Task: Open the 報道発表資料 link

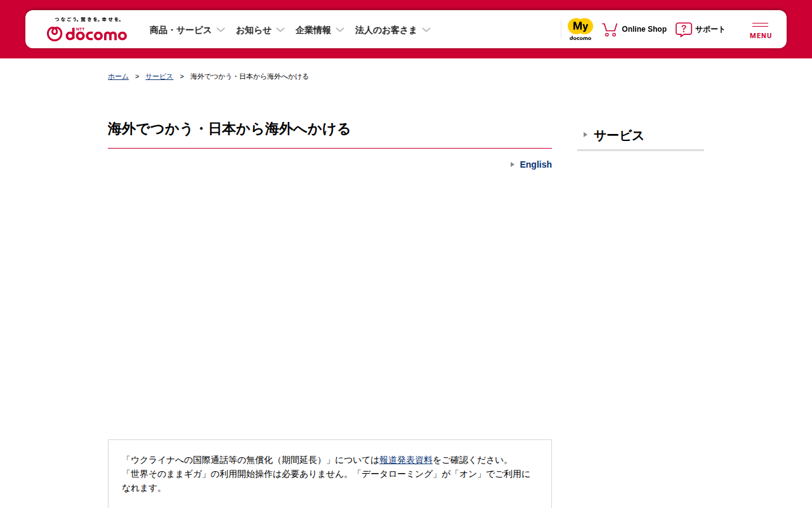Action: coord(406,460)
